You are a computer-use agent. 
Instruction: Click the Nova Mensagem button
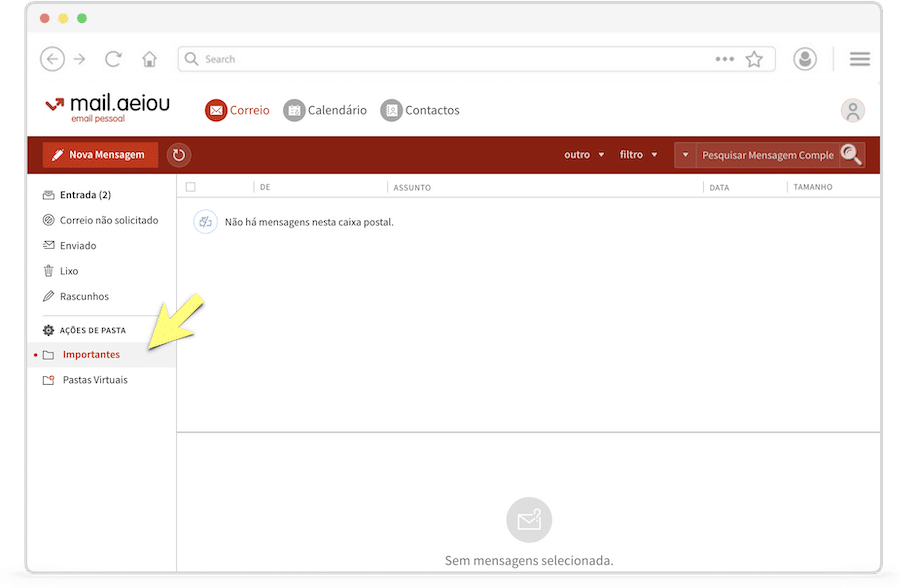pos(100,155)
